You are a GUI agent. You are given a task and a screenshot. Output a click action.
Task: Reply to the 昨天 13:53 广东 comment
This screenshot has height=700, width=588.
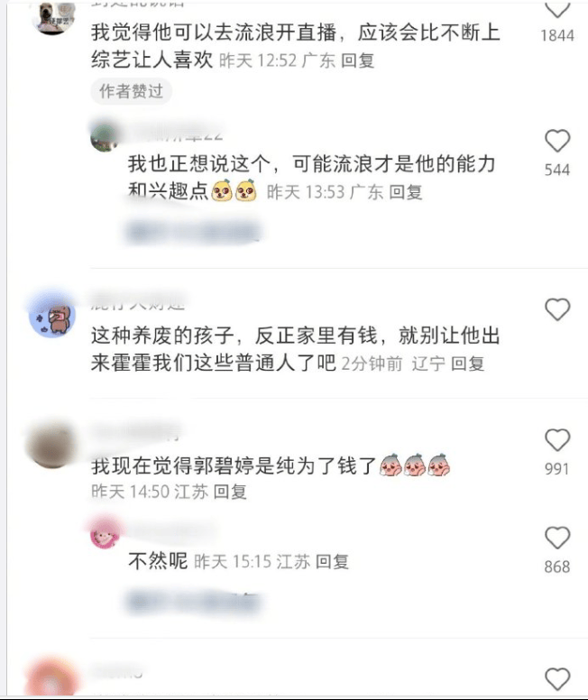(x=405, y=192)
